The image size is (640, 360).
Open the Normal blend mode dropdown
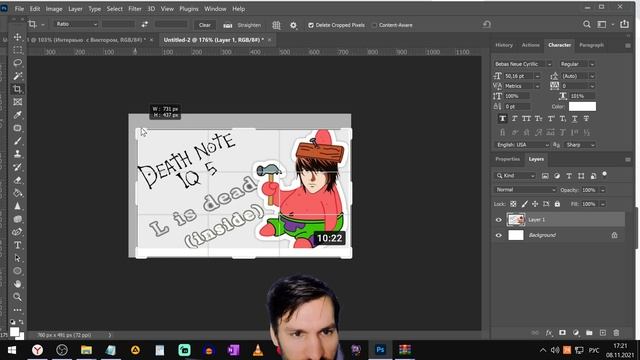(526, 190)
